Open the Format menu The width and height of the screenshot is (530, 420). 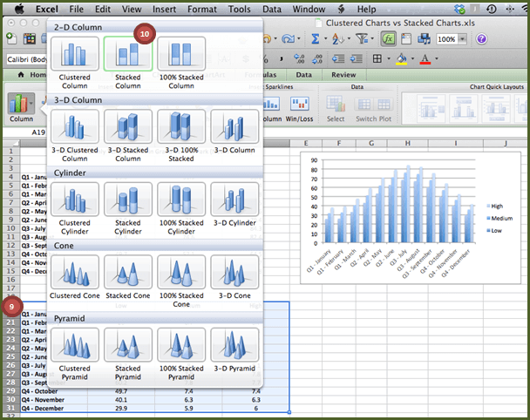pyautogui.click(x=202, y=9)
